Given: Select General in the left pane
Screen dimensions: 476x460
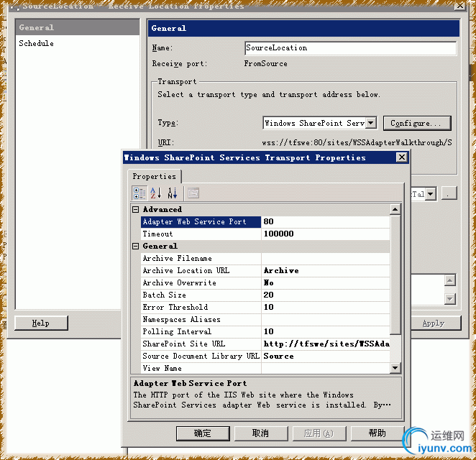Looking at the screenshot, I should tap(78, 27).
